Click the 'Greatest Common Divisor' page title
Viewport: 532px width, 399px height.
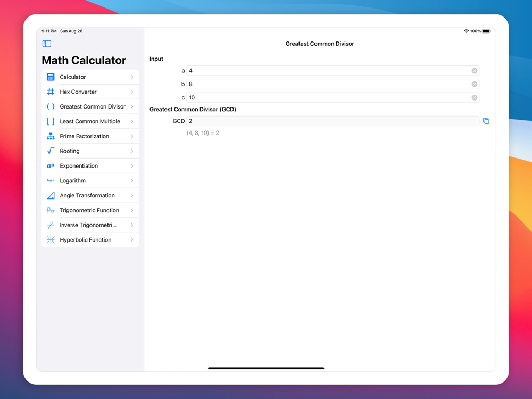(x=320, y=44)
